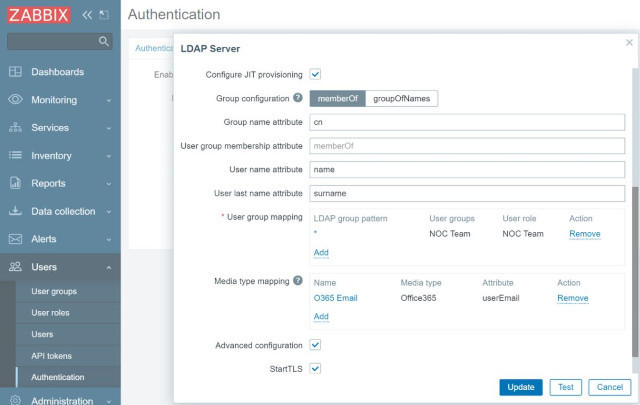Click Media type mapping help icon
640x405 pixels.
point(298,280)
